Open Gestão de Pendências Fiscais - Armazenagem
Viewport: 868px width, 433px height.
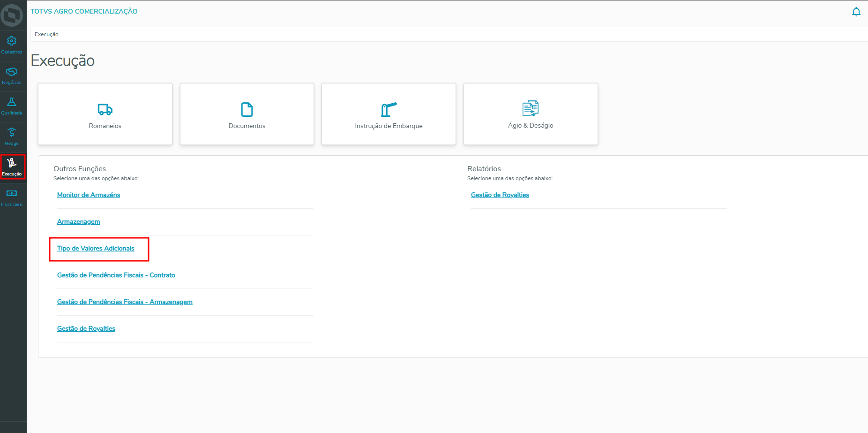pyautogui.click(x=125, y=302)
